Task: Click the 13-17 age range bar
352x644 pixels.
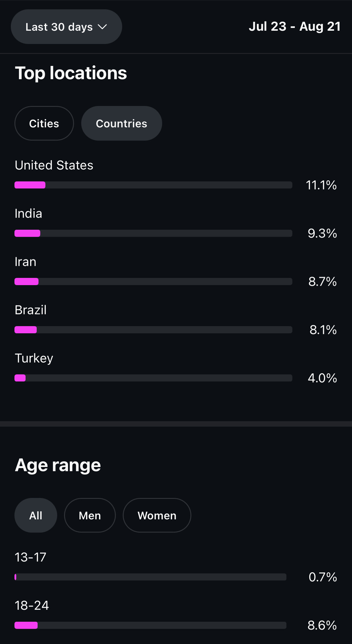Action: pos(150,577)
